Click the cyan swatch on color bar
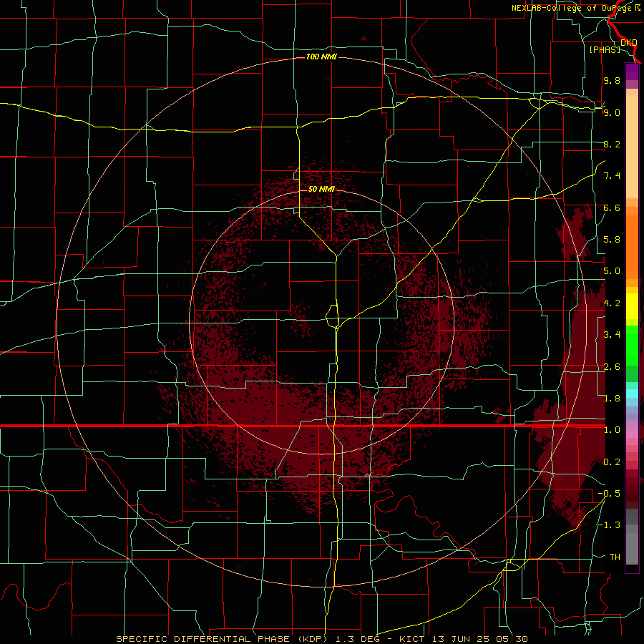The height and width of the screenshot is (644, 644). (x=632, y=393)
